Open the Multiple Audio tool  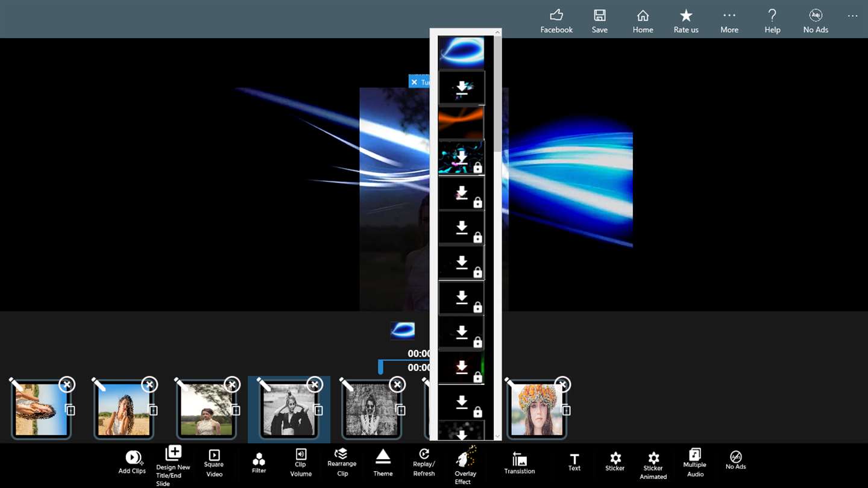click(x=694, y=463)
